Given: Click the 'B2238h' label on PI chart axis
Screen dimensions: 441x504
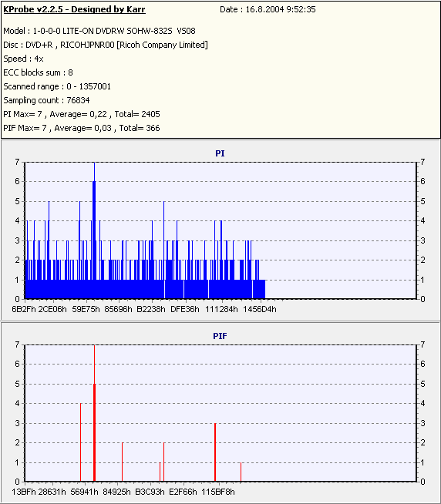Looking at the screenshot, I should click(x=151, y=309).
